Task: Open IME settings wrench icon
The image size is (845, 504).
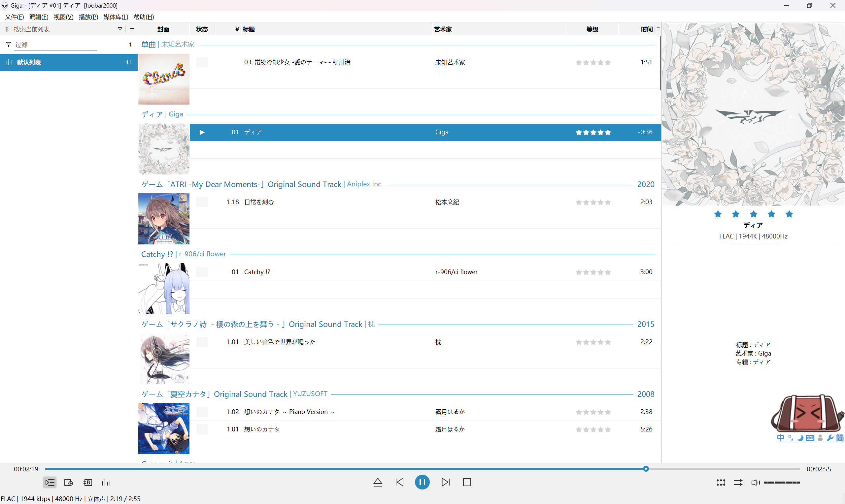Action: click(830, 438)
